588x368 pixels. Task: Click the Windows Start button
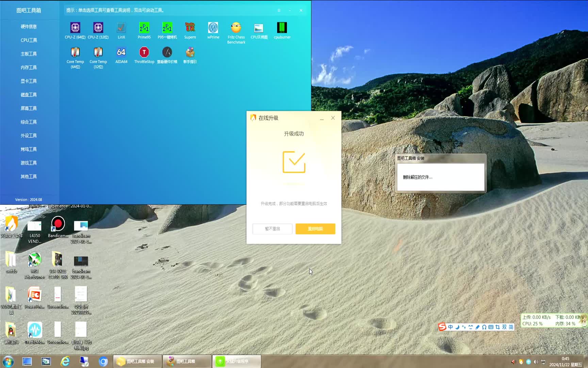click(x=8, y=361)
